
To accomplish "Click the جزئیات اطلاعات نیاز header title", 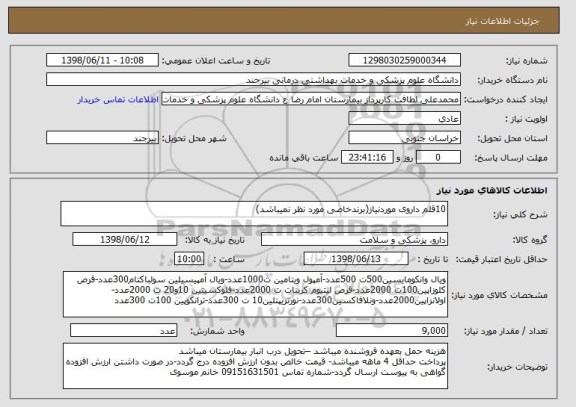I will [502, 22].
